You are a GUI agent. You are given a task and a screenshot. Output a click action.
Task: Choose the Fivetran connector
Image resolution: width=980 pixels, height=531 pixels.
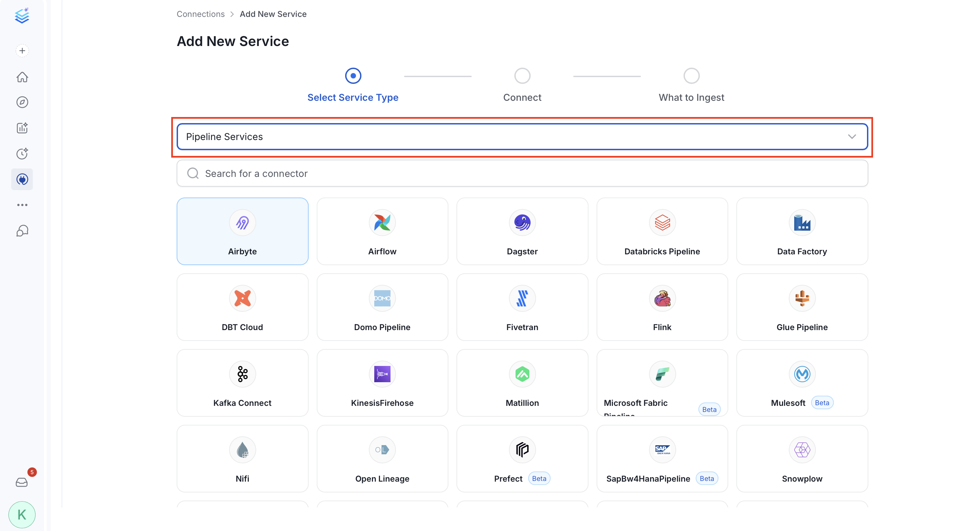click(x=522, y=307)
